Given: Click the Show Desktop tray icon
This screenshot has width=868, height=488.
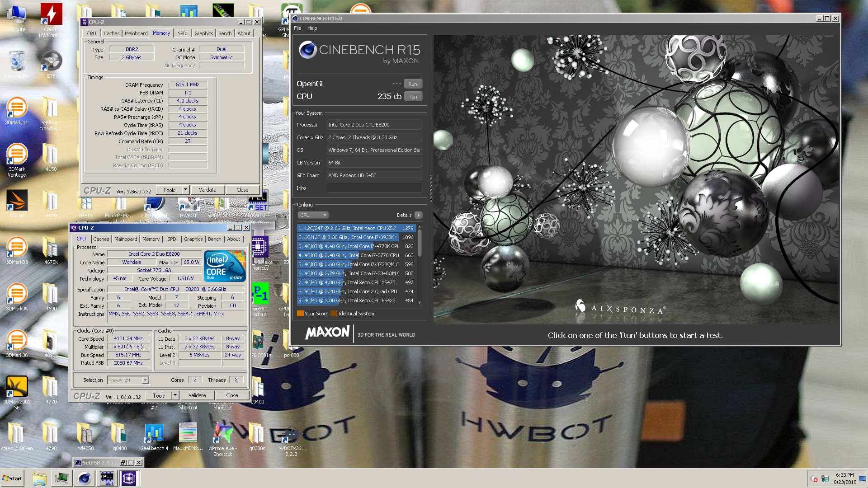Looking at the screenshot, I should click(x=863, y=479).
